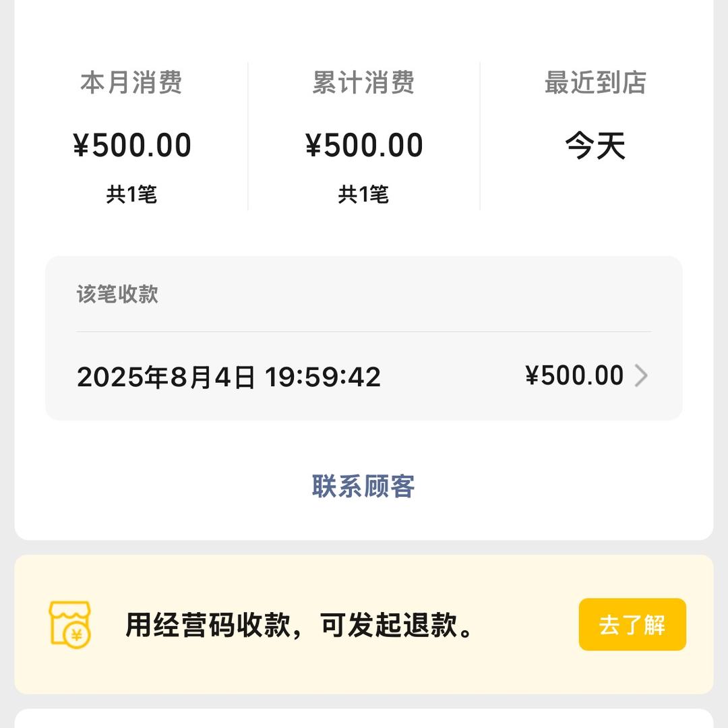Select the 2025年8月4日 19:59:42 transaction
728x728 pixels.
click(x=229, y=377)
